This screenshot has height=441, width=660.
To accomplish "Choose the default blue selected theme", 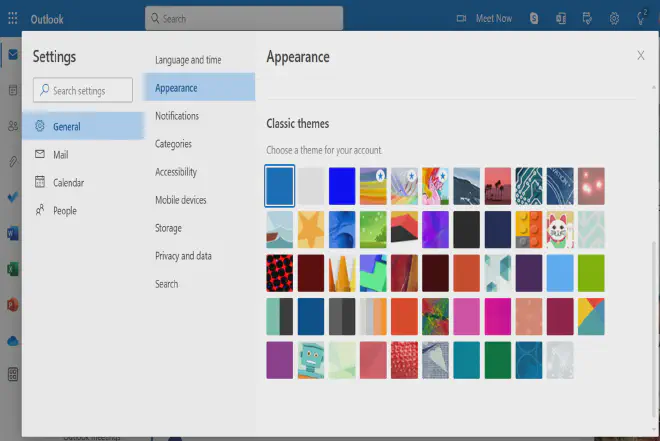I will point(279,186).
